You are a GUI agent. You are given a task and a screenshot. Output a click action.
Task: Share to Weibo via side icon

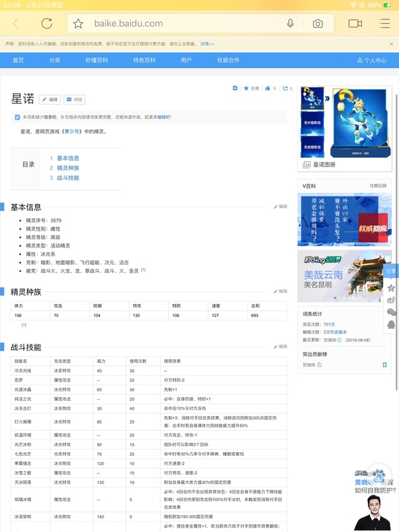391,300
